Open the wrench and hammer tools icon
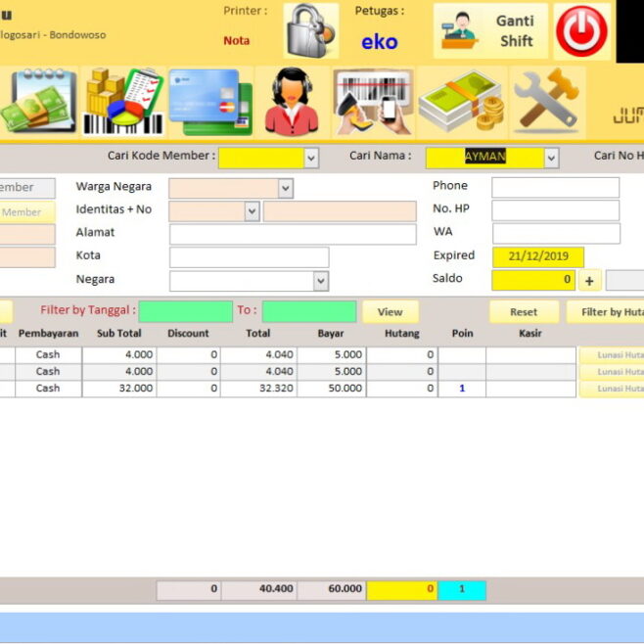This screenshot has height=644, width=644. coord(545,101)
